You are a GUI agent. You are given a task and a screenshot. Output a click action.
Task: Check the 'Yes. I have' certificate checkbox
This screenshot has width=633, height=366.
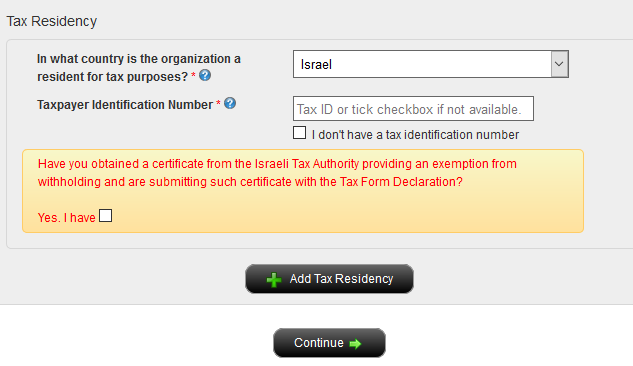pyautogui.click(x=105, y=216)
